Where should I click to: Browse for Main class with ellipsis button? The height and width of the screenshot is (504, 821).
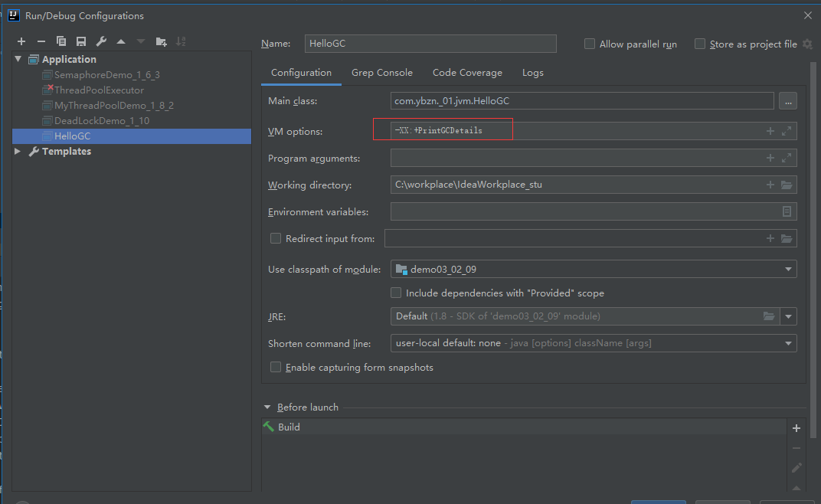(788, 101)
